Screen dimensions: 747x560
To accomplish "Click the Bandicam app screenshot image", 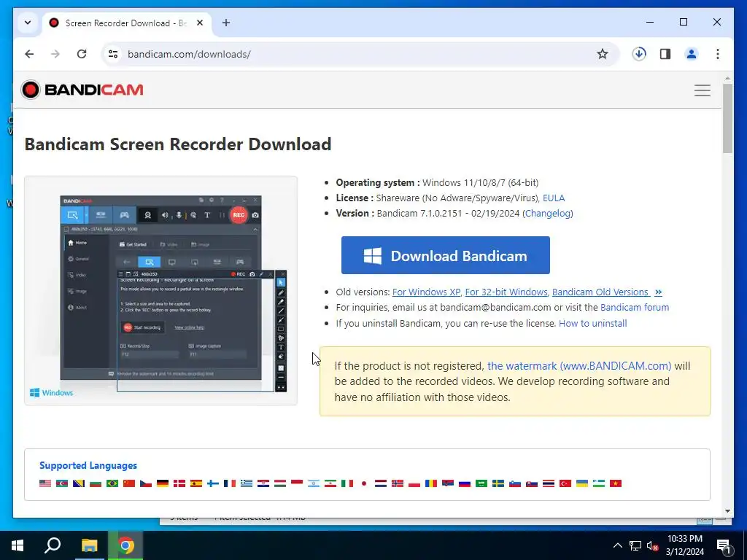I will pos(161,290).
